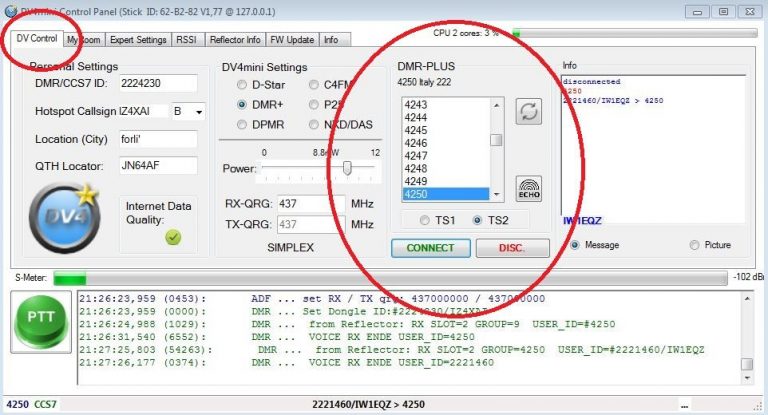This screenshot has height=415, width=768.
Task: Select reflector 4249 in the list
Action: point(446,181)
